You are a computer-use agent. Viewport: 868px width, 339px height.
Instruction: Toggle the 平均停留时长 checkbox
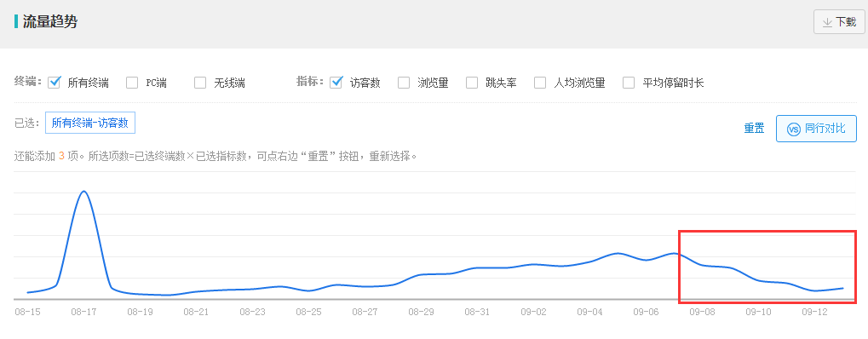629,83
